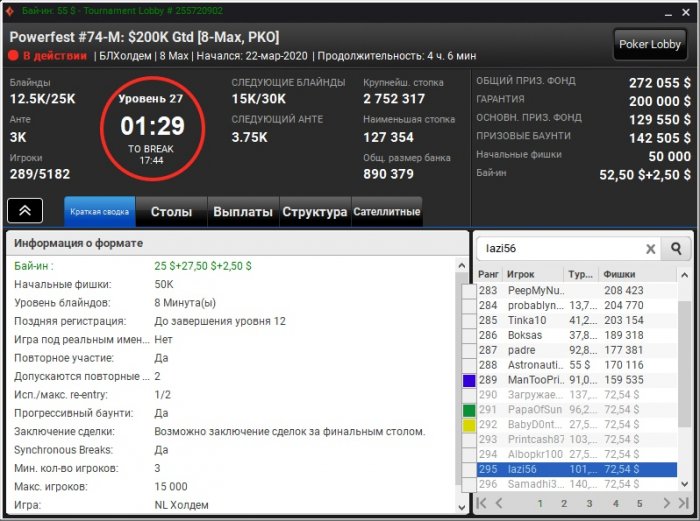Go to first page of player list
This screenshot has width=700, height=521.
pos(481,503)
